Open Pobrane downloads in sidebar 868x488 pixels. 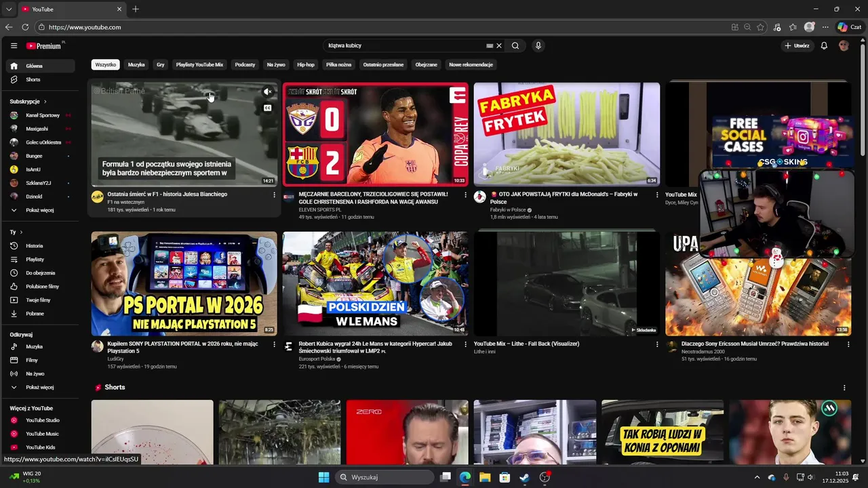pyautogui.click(x=42, y=313)
